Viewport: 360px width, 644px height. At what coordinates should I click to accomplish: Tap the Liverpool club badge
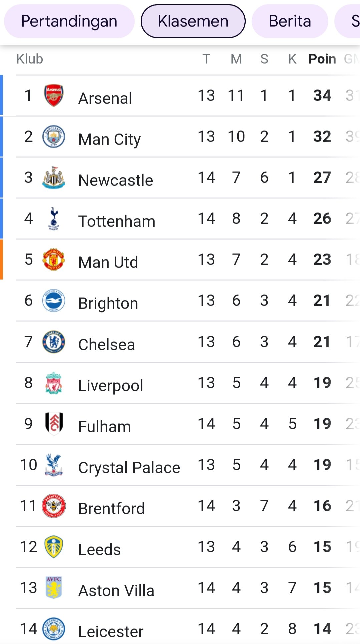tap(54, 383)
